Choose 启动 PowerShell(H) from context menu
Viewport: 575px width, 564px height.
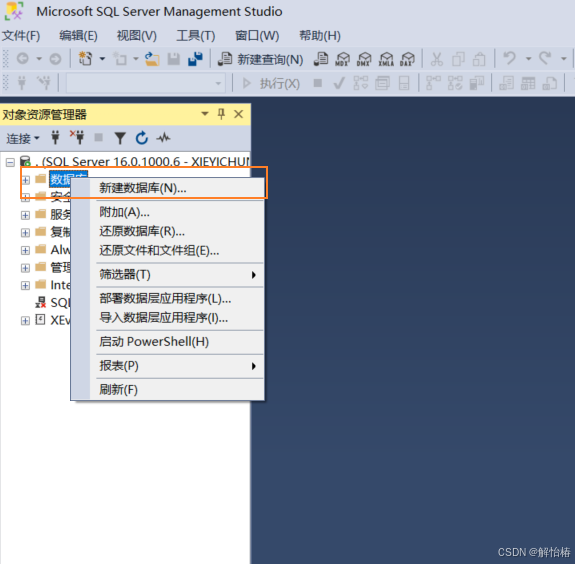(x=168, y=342)
